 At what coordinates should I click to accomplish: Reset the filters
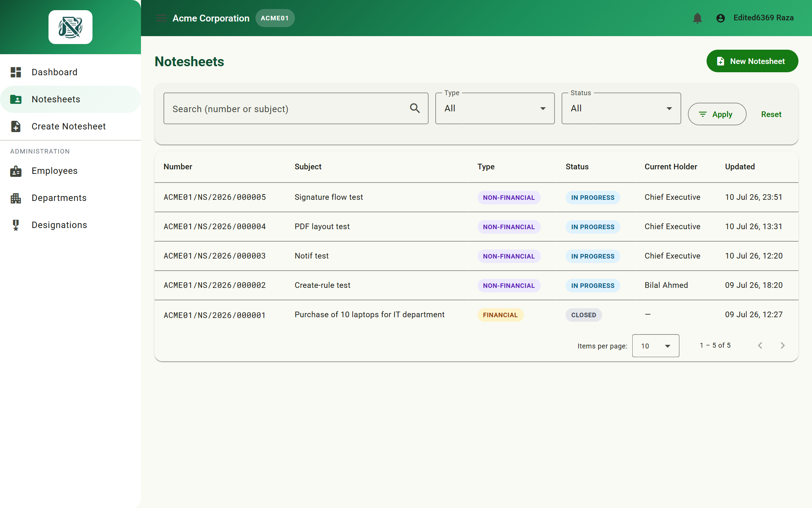[771, 114]
